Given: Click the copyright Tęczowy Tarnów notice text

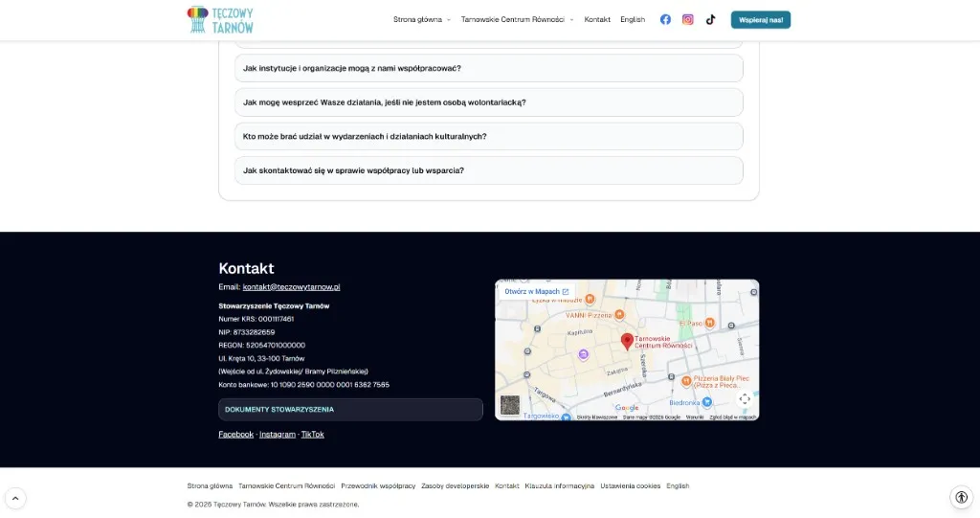Looking at the screenshot, I should click(273, 505).
